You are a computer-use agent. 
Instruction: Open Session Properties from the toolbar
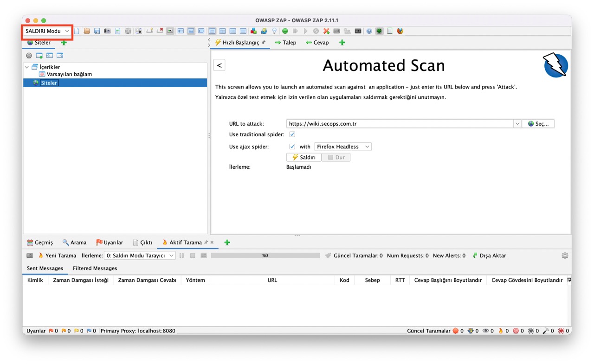click(117, 31)
